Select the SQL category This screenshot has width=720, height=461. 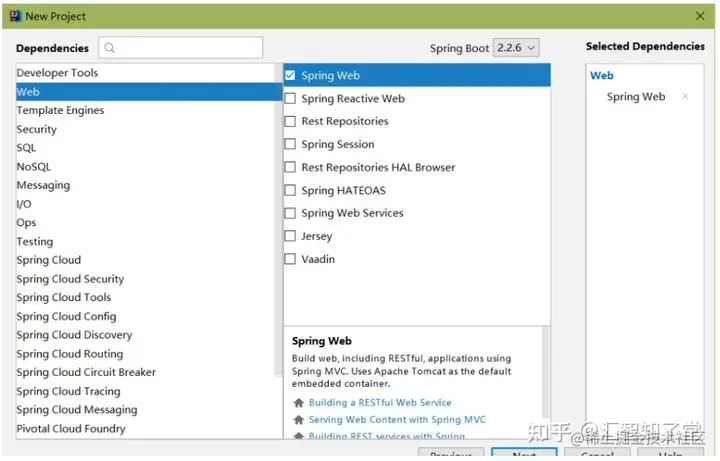pos(145,148)
